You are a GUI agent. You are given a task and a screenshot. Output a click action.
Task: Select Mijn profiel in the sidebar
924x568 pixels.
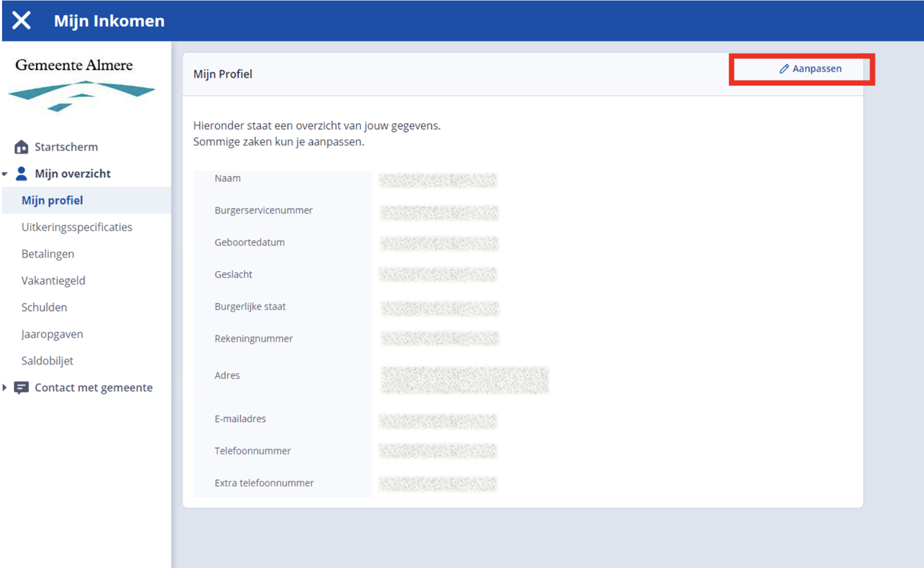[x=52, y=200]
